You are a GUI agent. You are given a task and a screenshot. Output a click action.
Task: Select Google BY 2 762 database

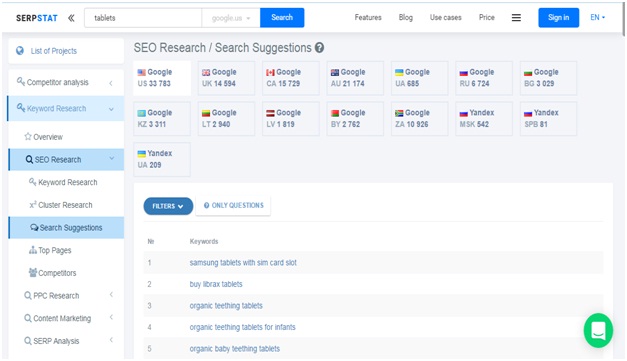point(355,119)
